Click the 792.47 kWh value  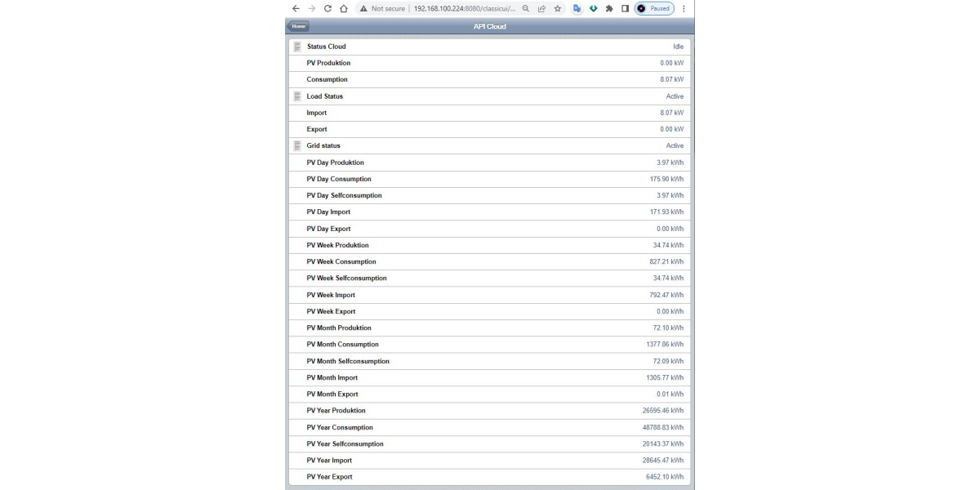coord(667,295)
